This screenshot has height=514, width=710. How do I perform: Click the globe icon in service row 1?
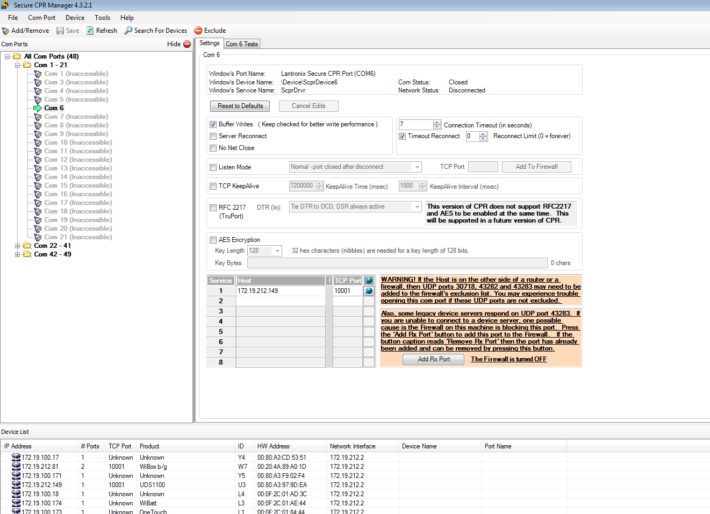tap(369, 291)
